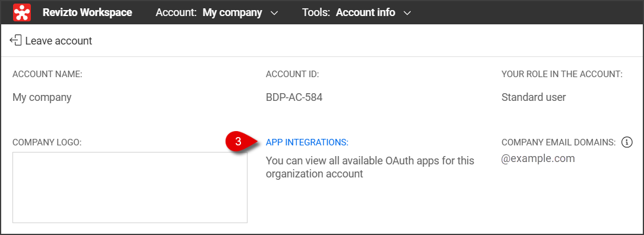The width and height of the screenshot is (644, 235).
Task: Click the COMPANY LOGO: label
Action: 47,142
